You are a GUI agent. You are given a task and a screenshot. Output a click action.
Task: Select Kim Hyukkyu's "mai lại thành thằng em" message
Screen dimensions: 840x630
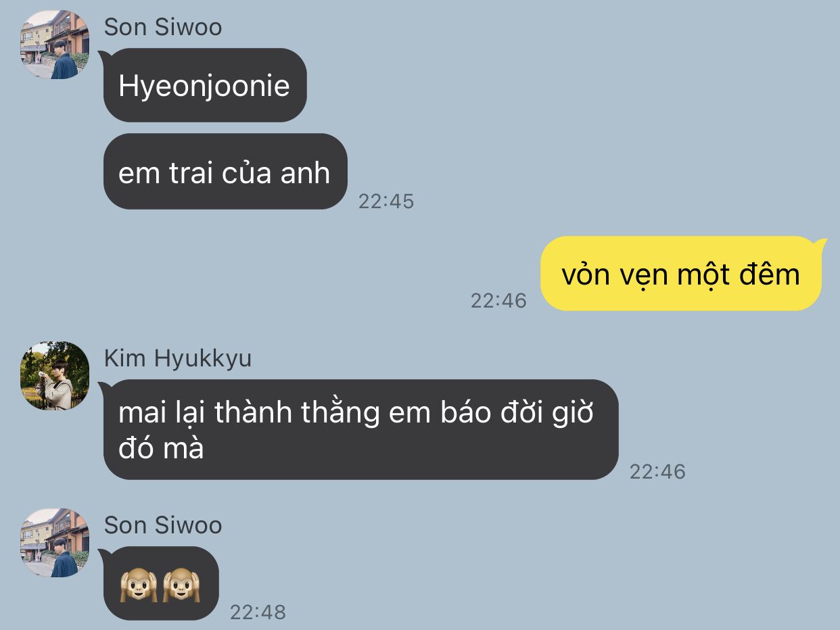pos(359,429)
